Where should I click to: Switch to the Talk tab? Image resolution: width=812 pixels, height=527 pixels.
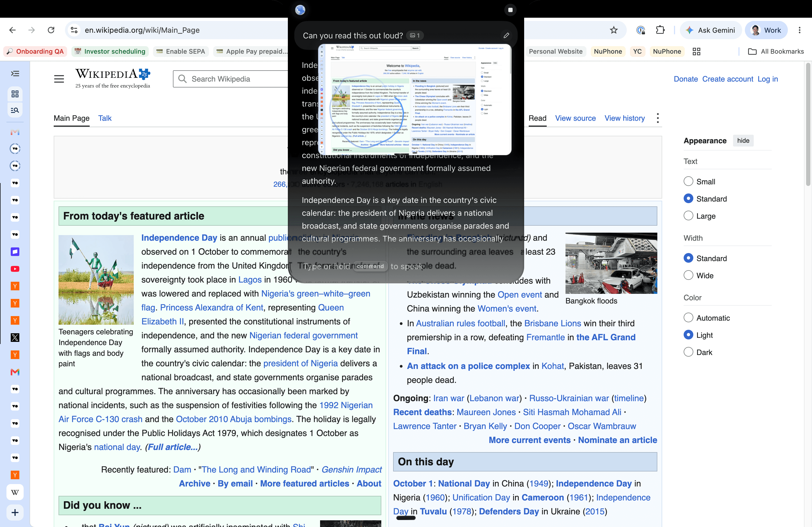coord(105,118)
